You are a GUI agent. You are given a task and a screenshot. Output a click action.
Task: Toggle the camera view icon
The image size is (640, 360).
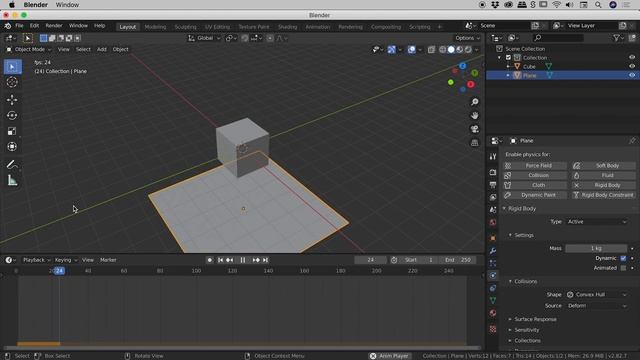474,129
